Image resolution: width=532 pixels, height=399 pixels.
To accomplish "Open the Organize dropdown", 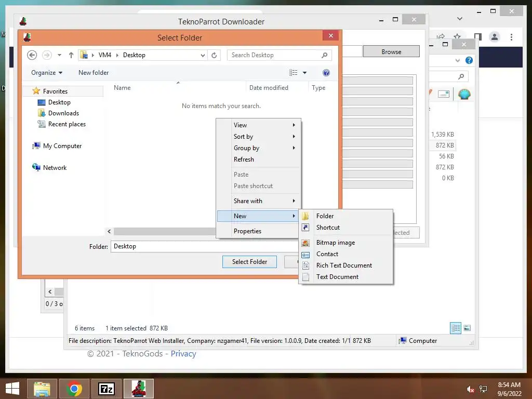I will click(47, 73).
